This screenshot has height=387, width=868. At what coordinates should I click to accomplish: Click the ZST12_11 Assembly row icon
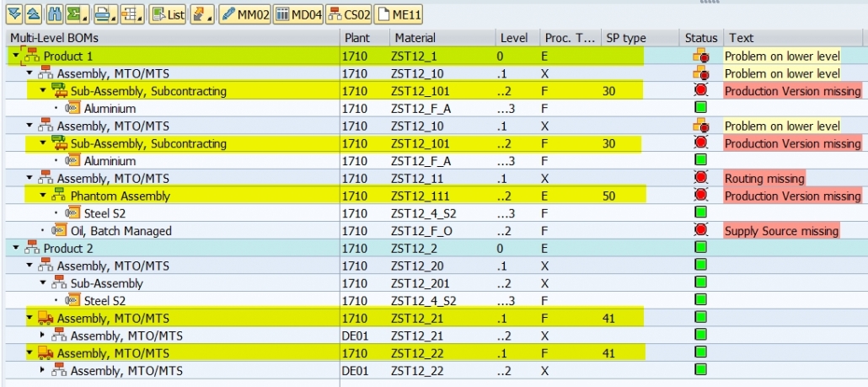[x=45, y=178]
